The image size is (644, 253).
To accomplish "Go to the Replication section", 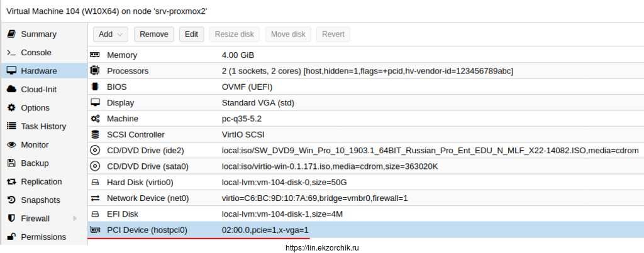I will [x=41, y=181].
